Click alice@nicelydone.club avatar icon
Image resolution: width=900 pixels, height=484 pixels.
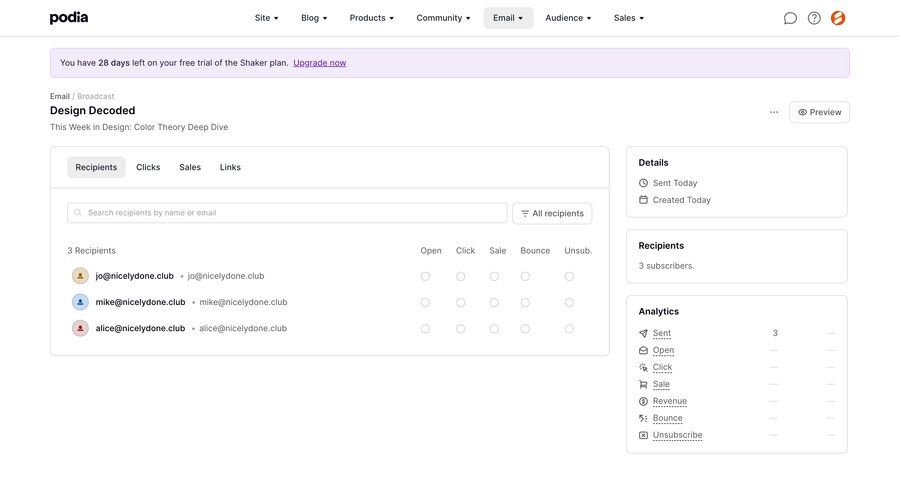point(80,328)
